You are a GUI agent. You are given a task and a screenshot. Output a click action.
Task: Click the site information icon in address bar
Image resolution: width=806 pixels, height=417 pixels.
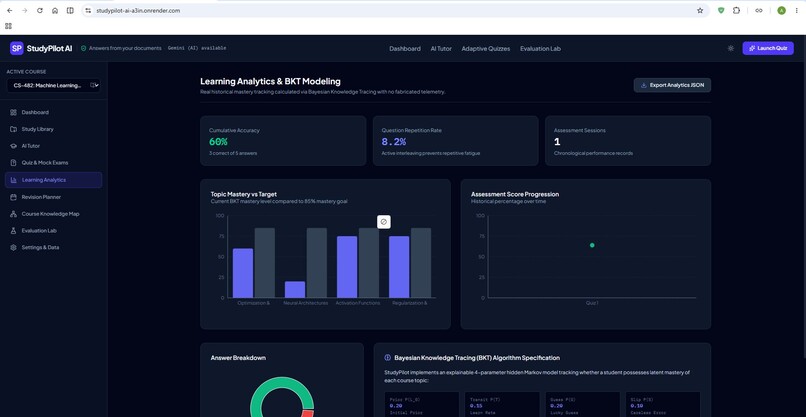88,10
